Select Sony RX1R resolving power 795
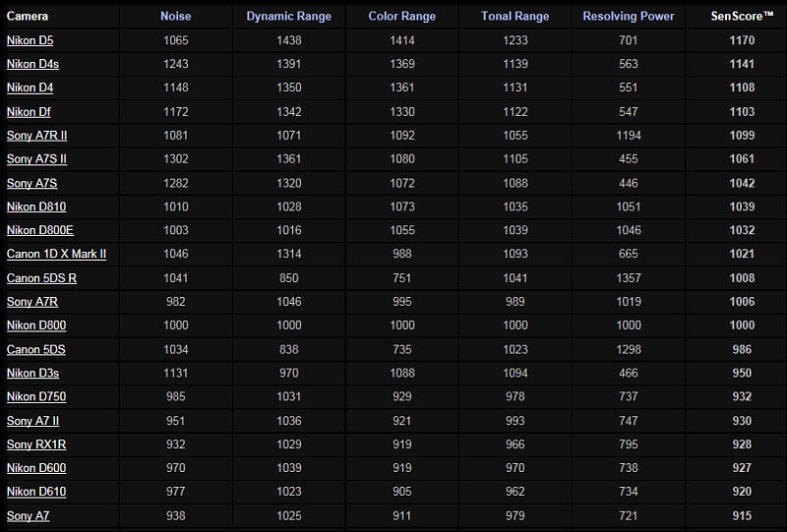The image size is (787, 532). click(629, 443)
